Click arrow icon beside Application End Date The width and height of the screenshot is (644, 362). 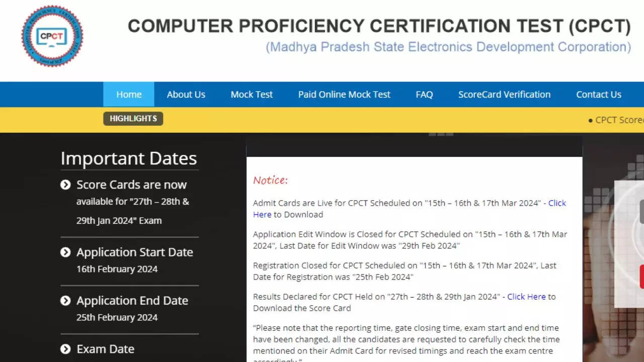tap(65, 301)
